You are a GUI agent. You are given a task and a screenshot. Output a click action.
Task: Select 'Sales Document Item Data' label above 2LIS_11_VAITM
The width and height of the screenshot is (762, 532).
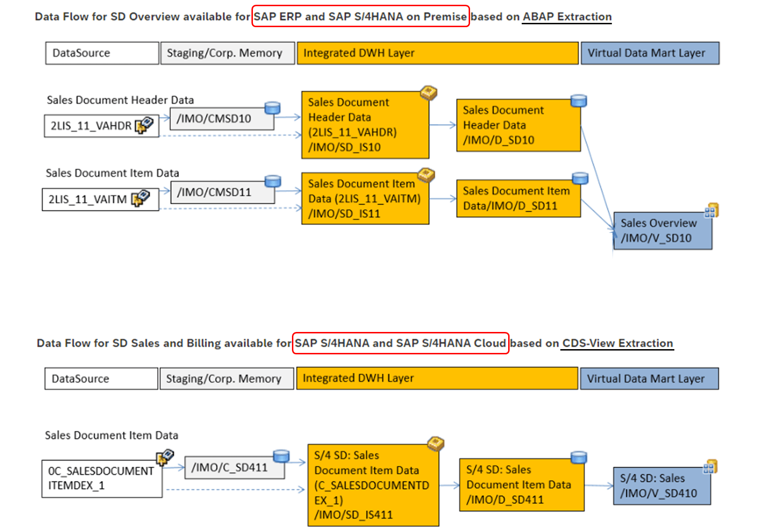coord(112,173)
